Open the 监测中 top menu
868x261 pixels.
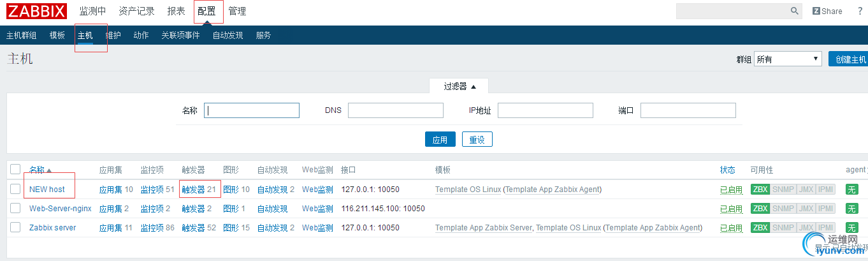(92, 11)
